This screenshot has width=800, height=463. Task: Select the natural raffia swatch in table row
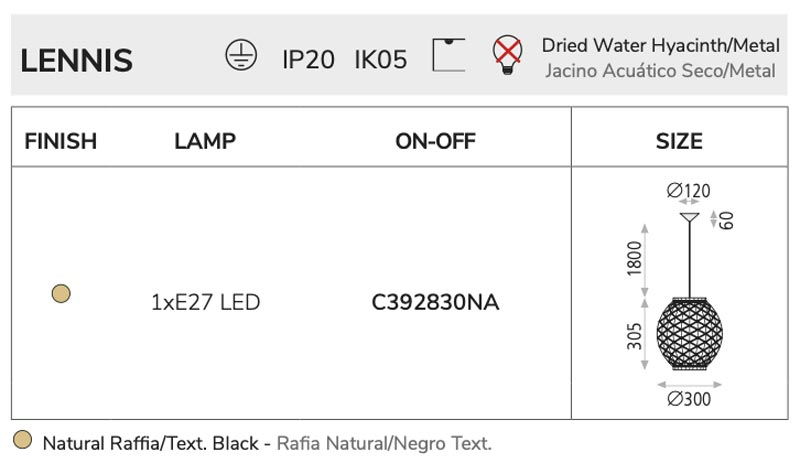click(61, 294)
